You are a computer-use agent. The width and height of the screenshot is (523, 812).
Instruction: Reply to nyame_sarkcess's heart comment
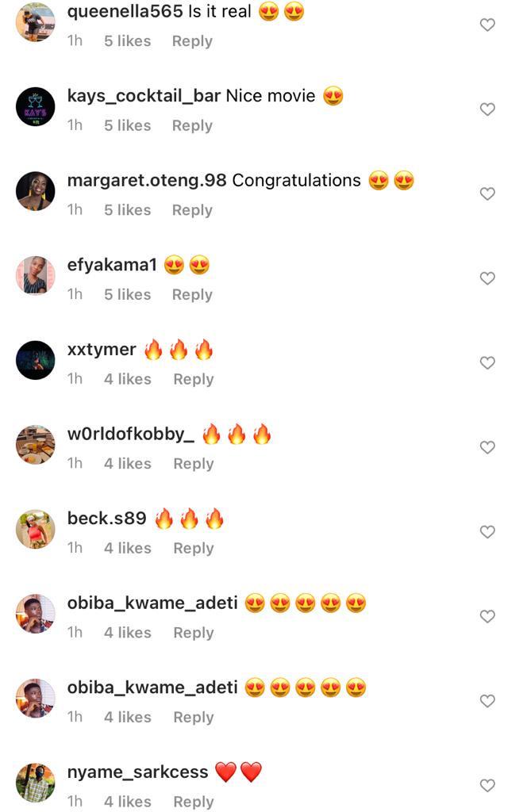[x=194, y=801]
